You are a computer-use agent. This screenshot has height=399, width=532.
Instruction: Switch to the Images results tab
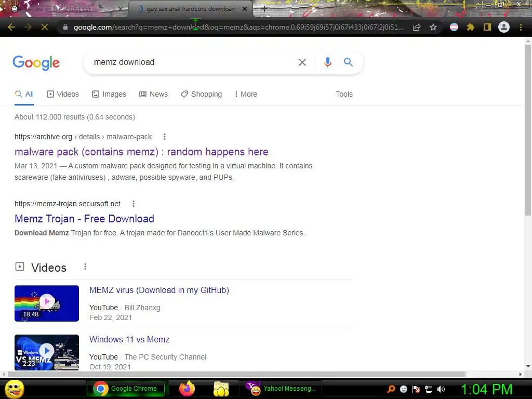[x=109, y=95]
